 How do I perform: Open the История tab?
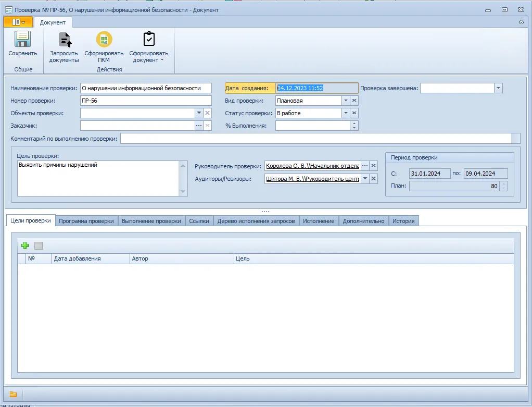click(x=403, y=221)
